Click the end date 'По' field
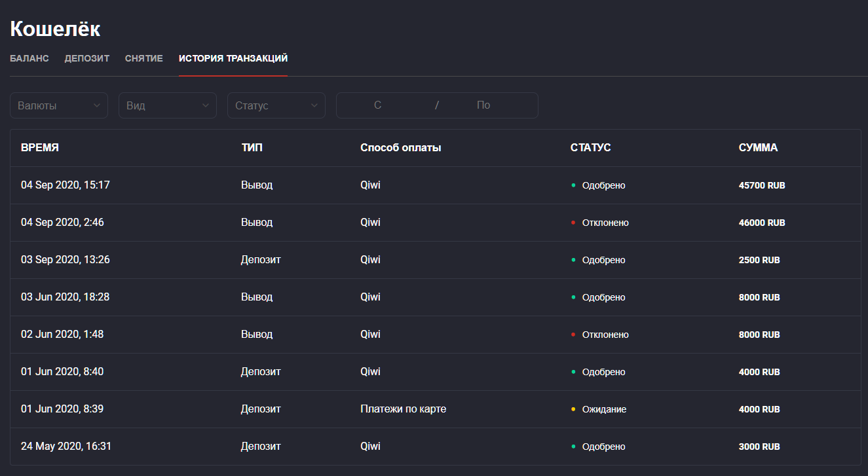 coord(483,105)
